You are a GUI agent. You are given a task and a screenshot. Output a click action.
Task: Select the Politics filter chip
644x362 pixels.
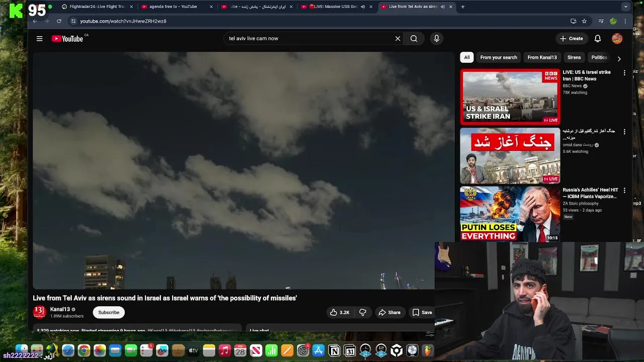[599, 57]
